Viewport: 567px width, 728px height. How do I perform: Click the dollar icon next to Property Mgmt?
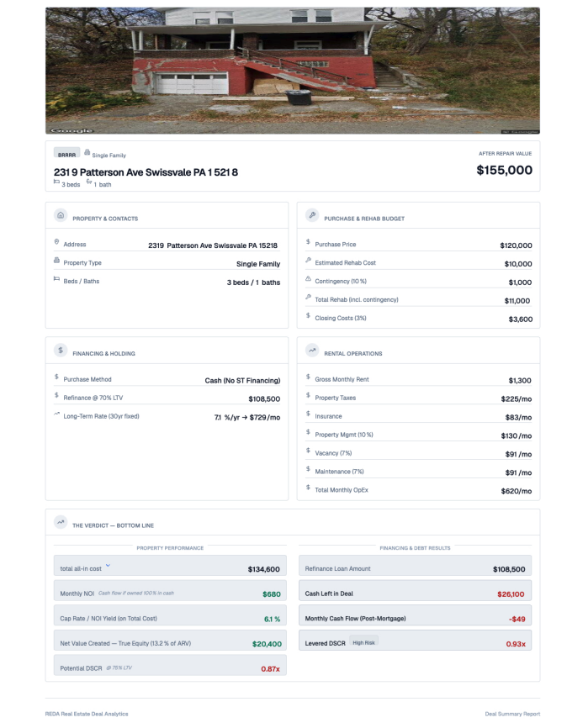coord(308,432)
